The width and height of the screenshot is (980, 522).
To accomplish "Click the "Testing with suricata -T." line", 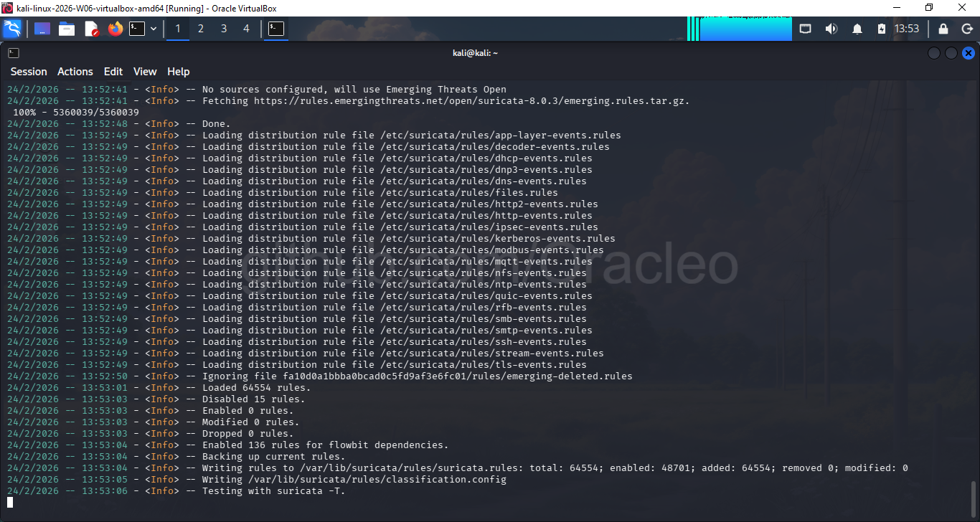I will click(274, 491).
